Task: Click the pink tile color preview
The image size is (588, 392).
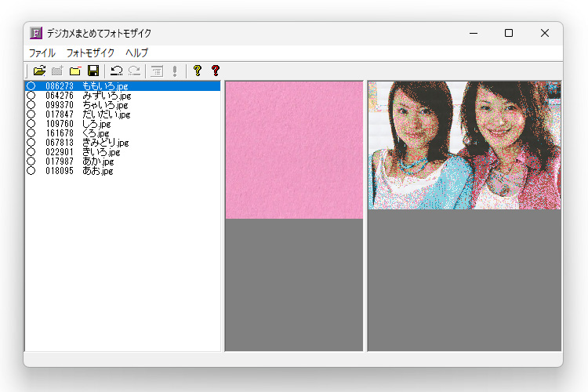Action: pyautogui.click(x=294, y=150)
